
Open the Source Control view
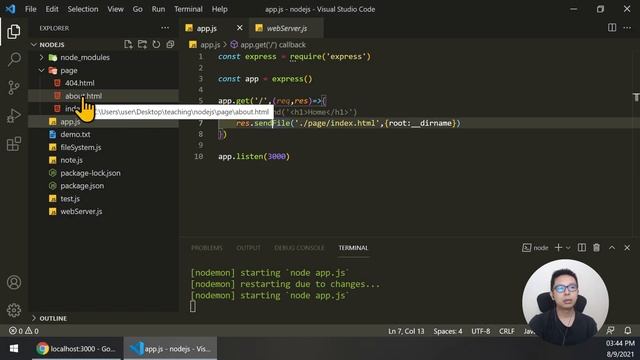point(13,87)
